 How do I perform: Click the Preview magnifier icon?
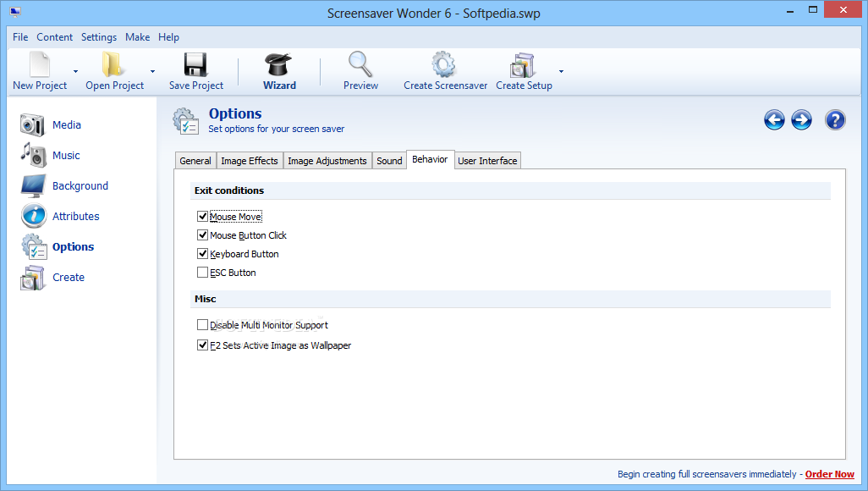coord(360,64)
